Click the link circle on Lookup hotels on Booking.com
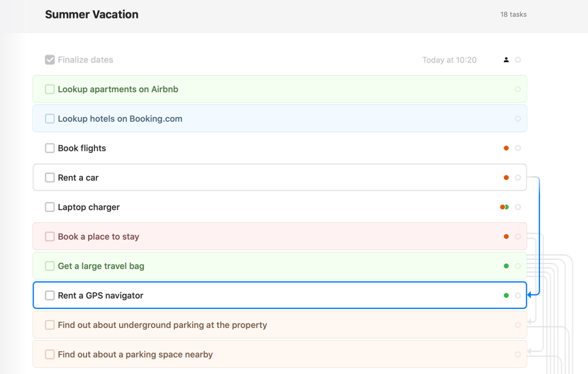Viewport: 588px width, 374px height. (x=518, y=119)
